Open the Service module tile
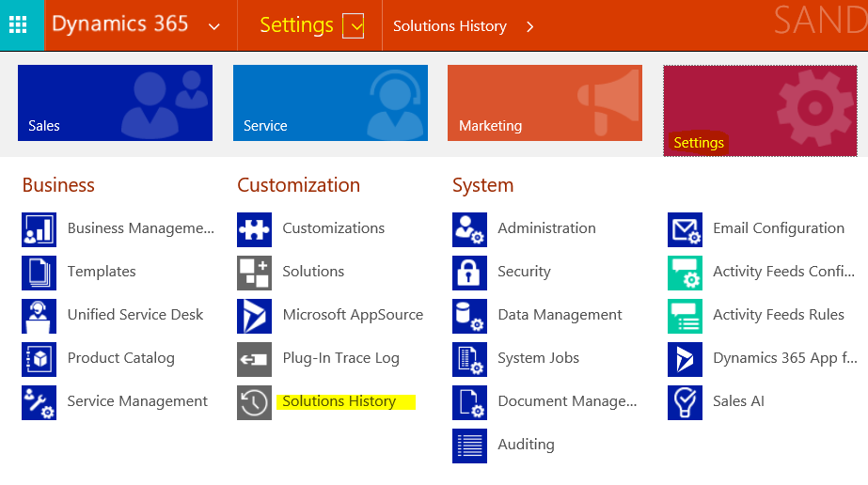 pyautogui.click(x=330, y=102)
